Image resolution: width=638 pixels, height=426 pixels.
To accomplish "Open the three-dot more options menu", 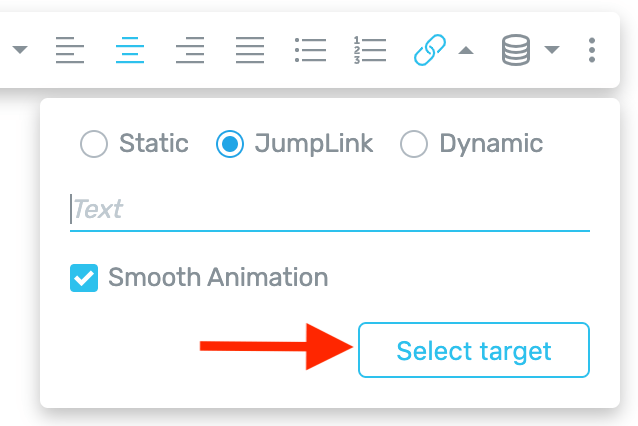I will tap(592, 50).
